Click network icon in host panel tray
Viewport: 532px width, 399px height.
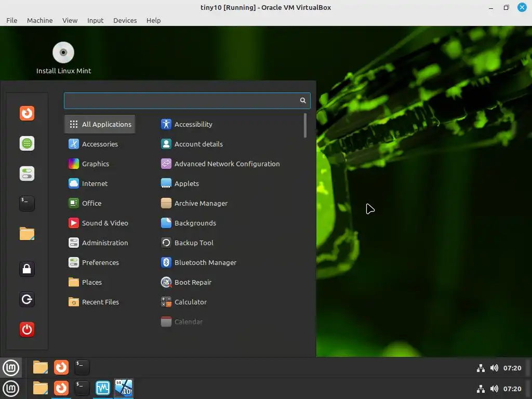[x=481, y=389]
